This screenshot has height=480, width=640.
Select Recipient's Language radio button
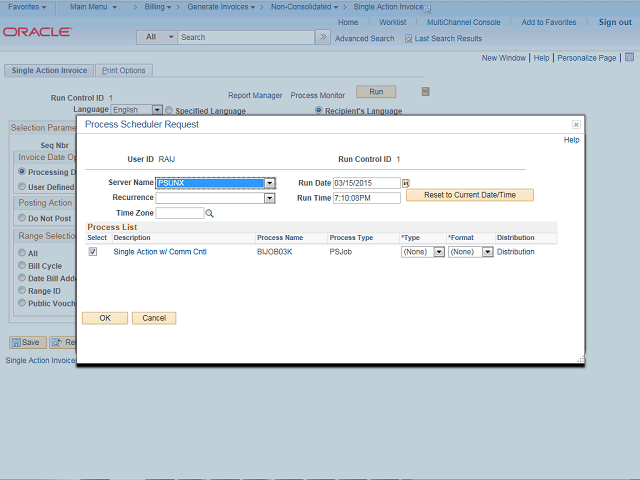tap(319, 110)
